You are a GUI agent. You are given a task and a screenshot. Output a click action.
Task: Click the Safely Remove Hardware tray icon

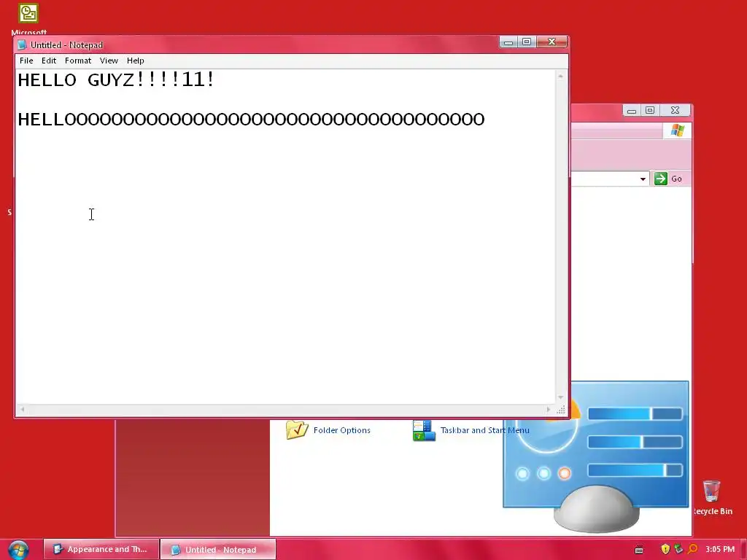pos(679,549)
